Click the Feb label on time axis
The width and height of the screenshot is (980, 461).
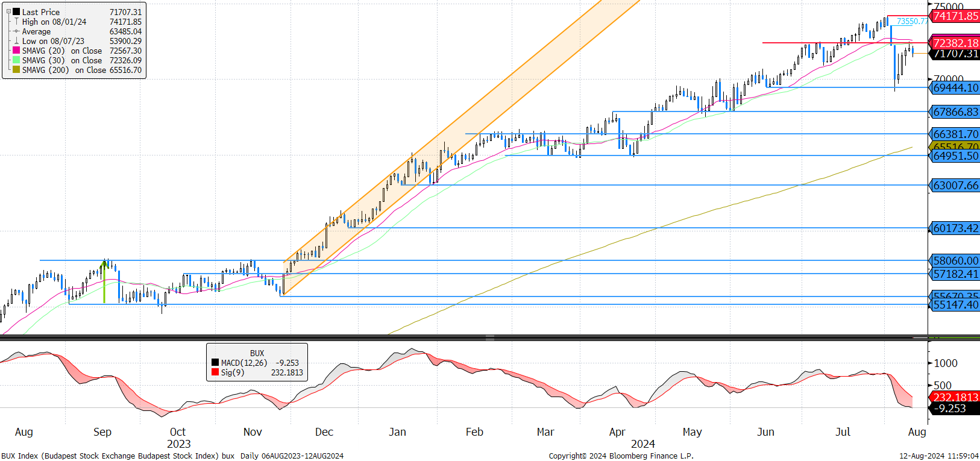pyautogui.click(x=474, y=432)
